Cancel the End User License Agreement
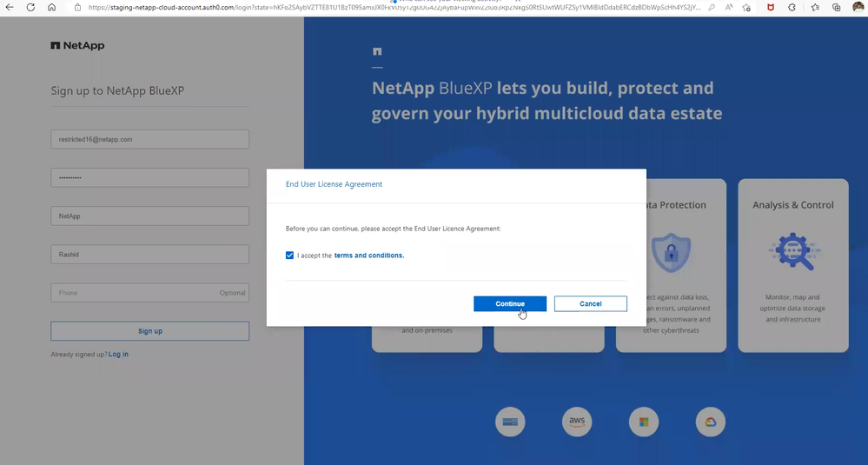 coord(590,303)
